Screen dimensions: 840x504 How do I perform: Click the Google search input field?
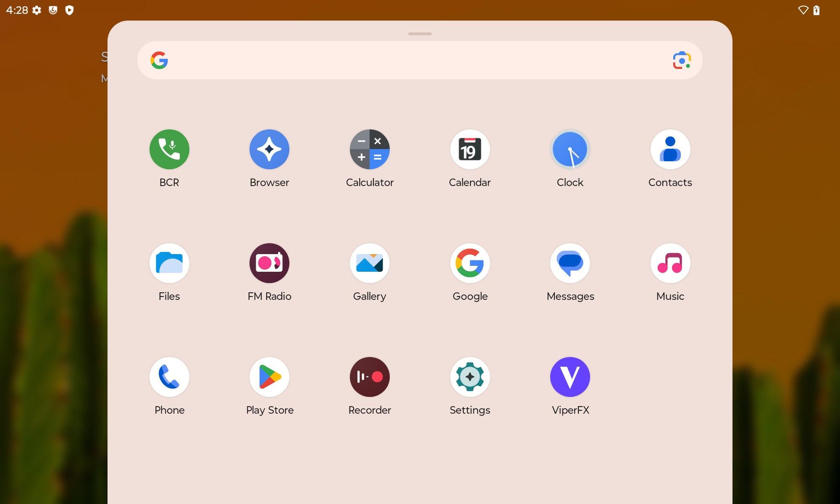pos(420,60)
